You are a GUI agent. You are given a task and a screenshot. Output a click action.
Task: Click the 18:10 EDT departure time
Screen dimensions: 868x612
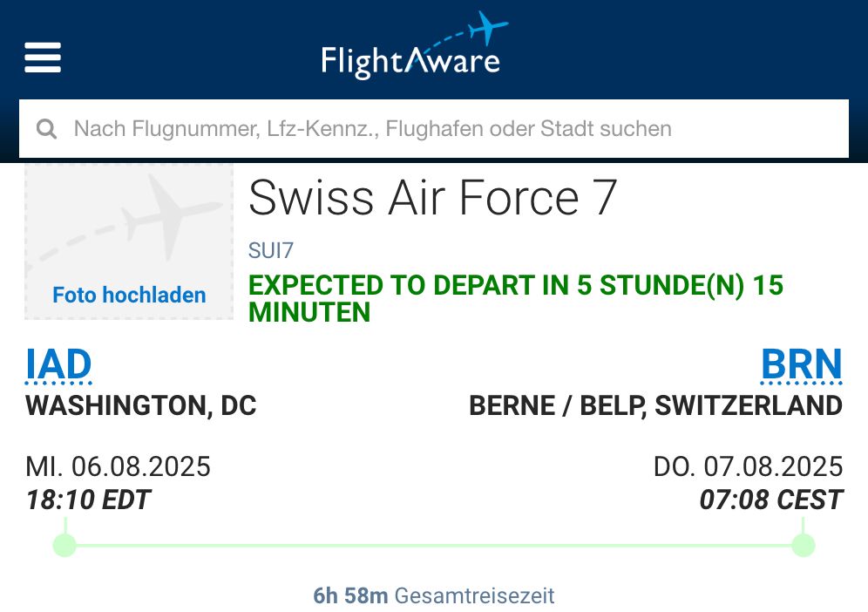point(88,500)
